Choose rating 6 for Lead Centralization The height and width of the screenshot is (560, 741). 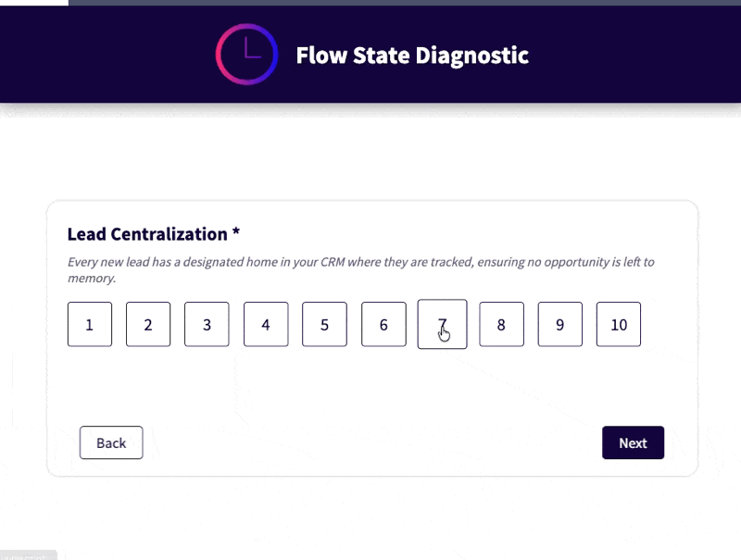click(383, 324)
